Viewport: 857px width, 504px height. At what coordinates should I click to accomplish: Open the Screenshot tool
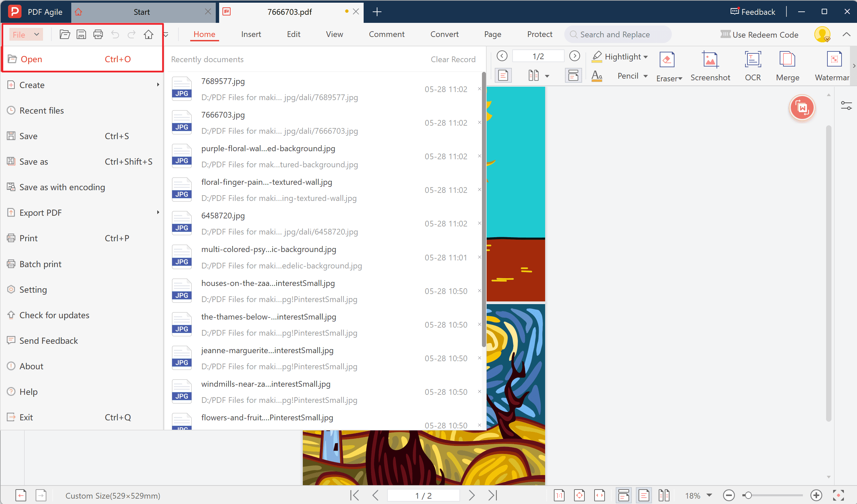click(710, 66)
